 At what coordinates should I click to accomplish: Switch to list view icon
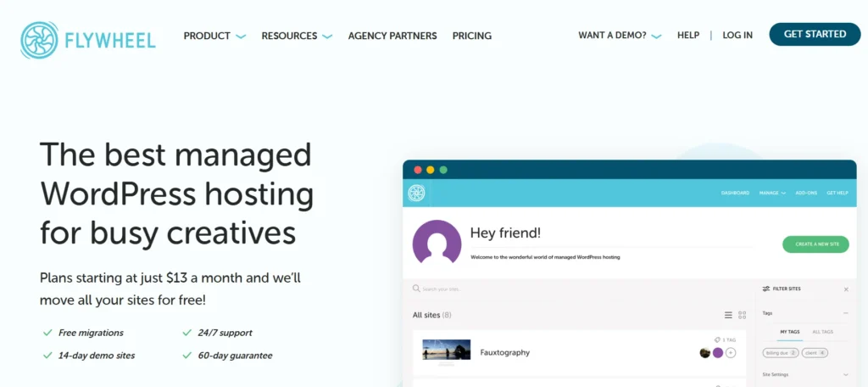pyautogui.click(x=728, y=315)
